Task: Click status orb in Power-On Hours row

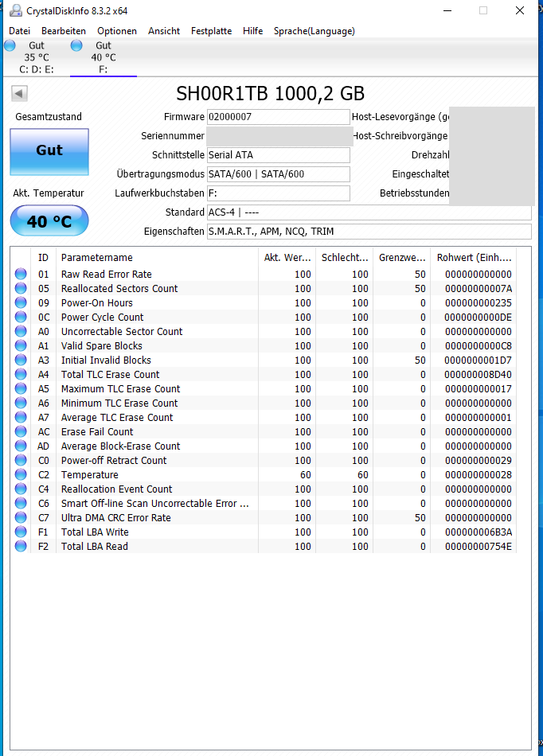Action: pyautogui.click(x=21, y=302)
